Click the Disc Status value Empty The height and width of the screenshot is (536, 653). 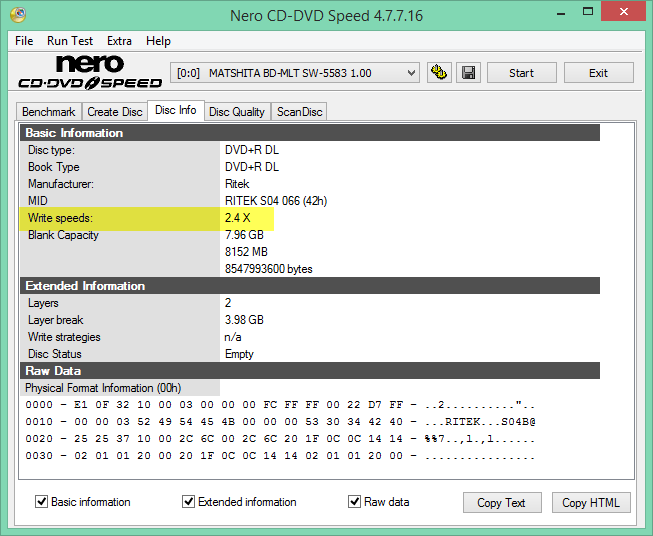coord(239,354)
